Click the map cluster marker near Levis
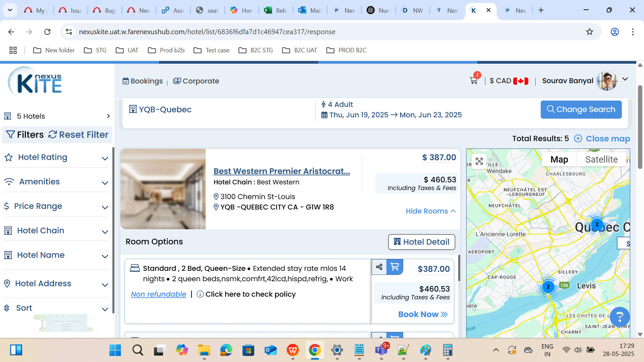The height and width of the screenshot is (362, 644). point(548,287)
